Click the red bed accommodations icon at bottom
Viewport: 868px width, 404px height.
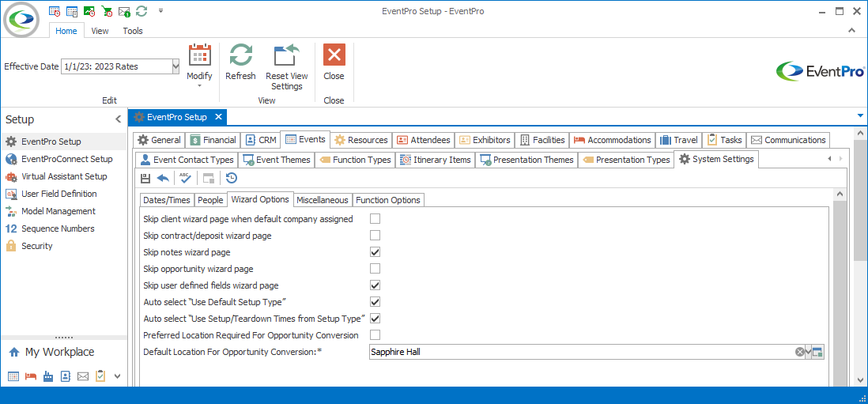click(x=31, y=376)
